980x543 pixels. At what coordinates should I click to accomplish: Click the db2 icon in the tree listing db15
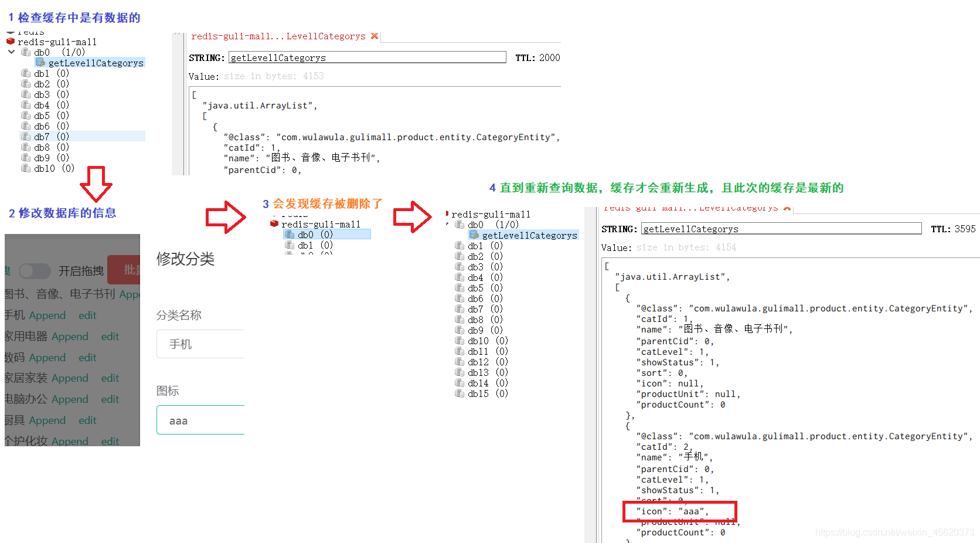coord(460,256)
